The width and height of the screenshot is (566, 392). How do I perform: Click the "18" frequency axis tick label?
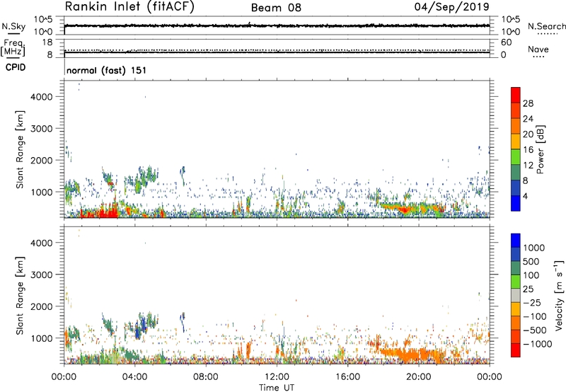pos(47,42)
